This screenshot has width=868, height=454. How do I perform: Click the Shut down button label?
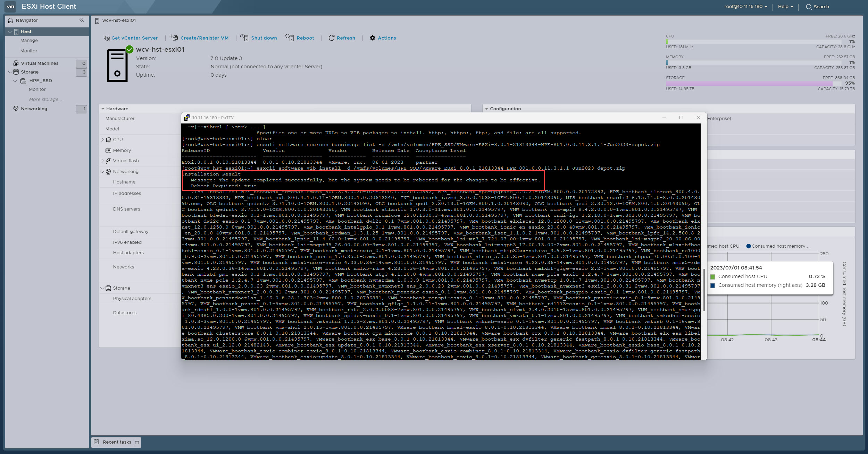[264, 38]
